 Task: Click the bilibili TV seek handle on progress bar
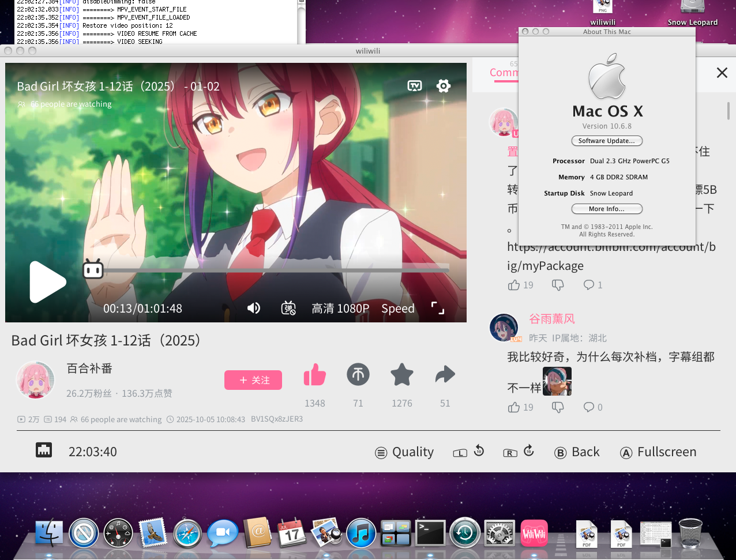(93, 269)
